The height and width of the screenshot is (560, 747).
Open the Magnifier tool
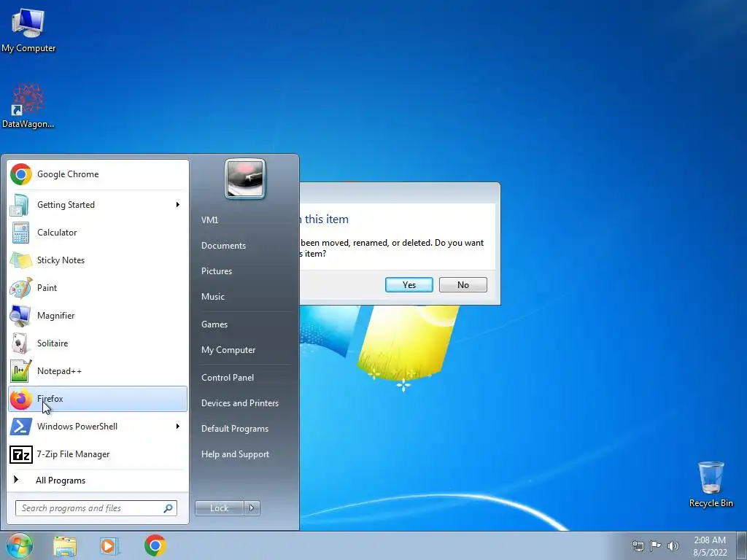pyautogui.click(x=98, y=315)
